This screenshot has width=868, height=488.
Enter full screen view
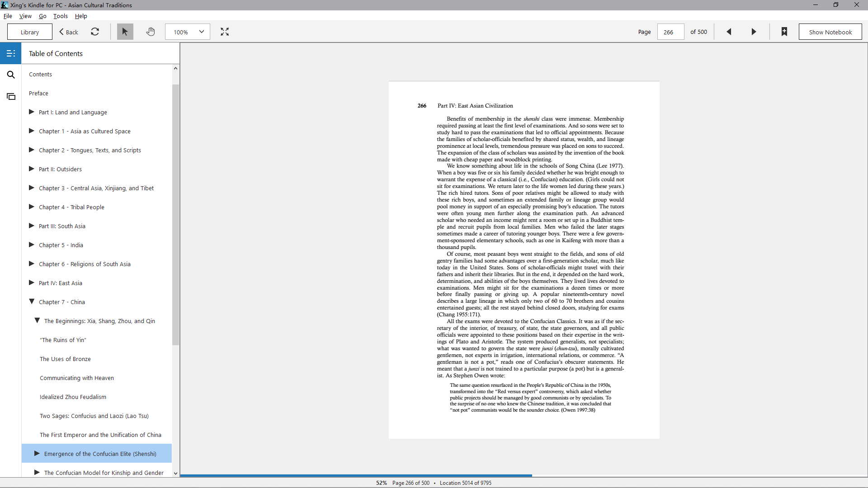point(225,32)
